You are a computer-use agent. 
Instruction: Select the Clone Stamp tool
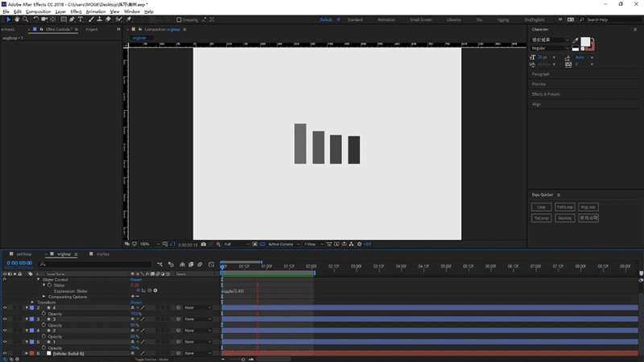[x=99, y=19]
